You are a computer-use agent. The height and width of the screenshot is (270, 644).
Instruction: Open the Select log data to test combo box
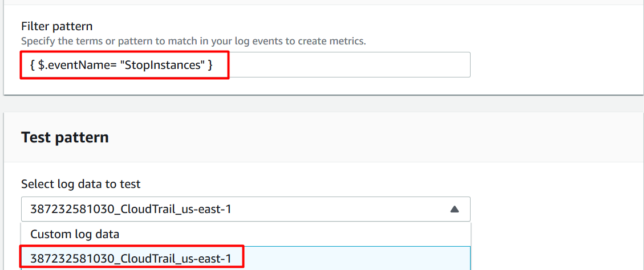246,209
